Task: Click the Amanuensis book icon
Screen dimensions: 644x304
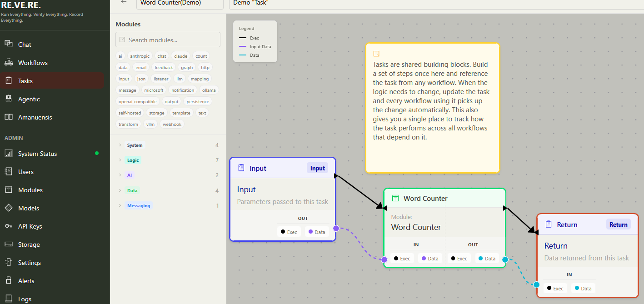Action: pos(9,117)
